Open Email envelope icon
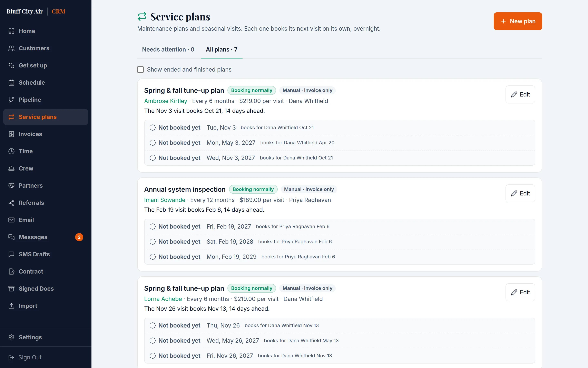This screenshot has width=588, height=368. 11,220
